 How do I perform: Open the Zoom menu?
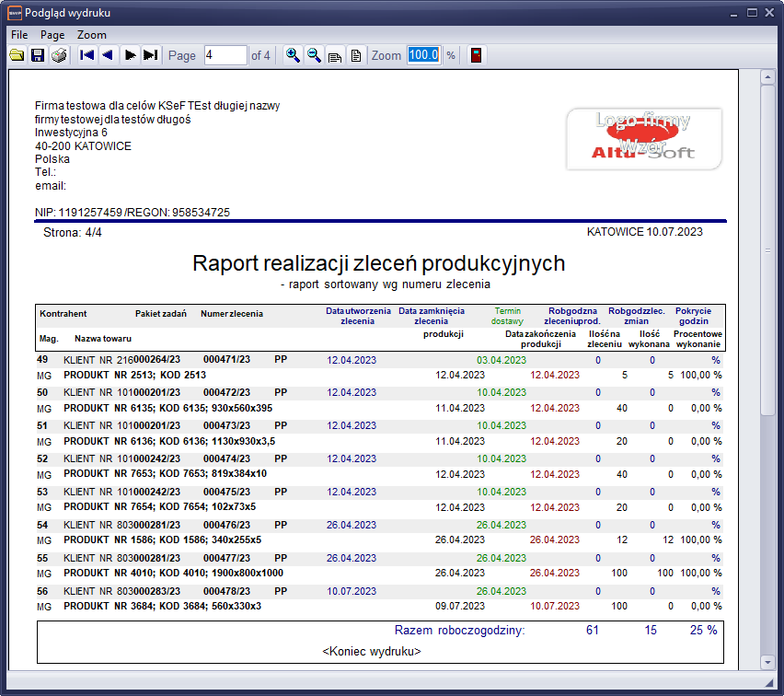tap(92, 34)
